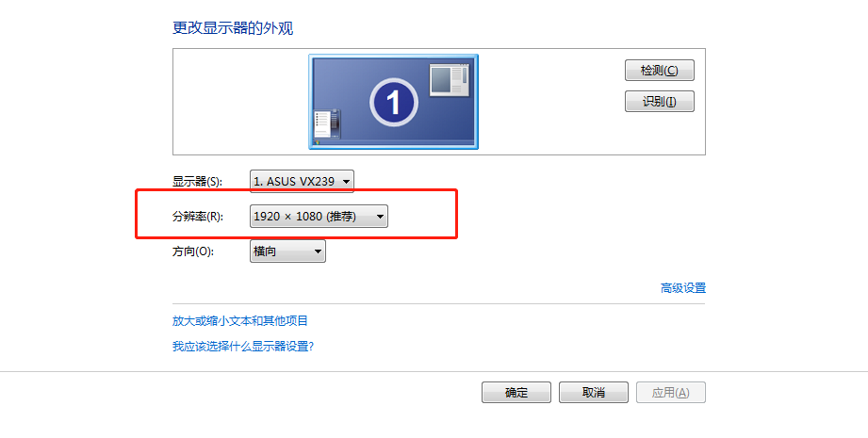This screenshot has height=438, width=868.
Task: Click the 识别(I) identify button
Action: click(x=660, y=101)
